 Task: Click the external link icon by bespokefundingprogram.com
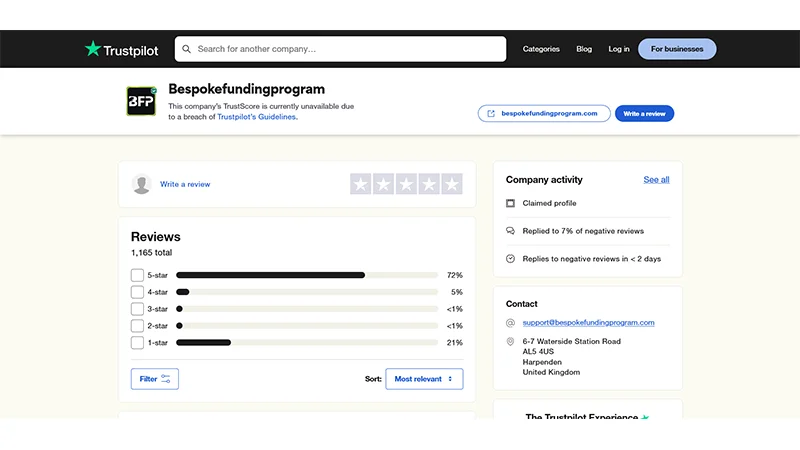click(x=491, y=113)
